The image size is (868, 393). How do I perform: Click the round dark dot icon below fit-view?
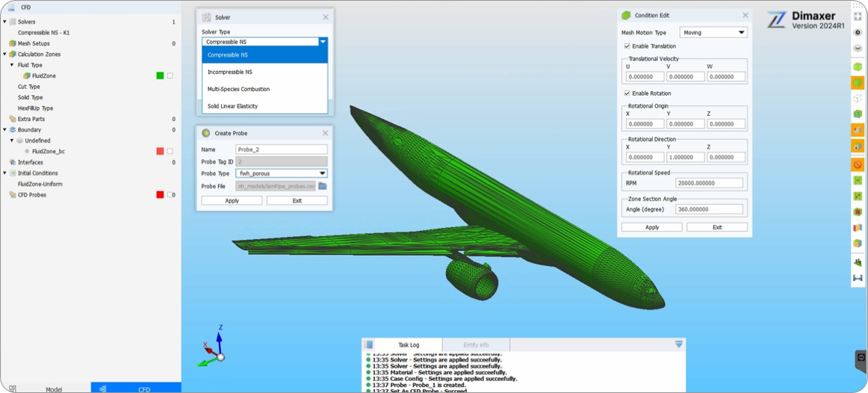pos(858,33)
